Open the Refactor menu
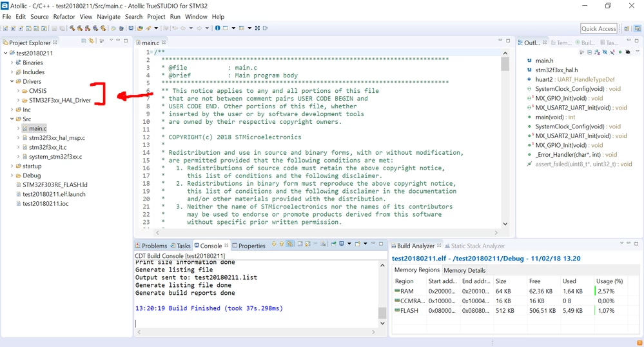Image resolution: width=644 pixels, height=347 pixels. point(64,16)
